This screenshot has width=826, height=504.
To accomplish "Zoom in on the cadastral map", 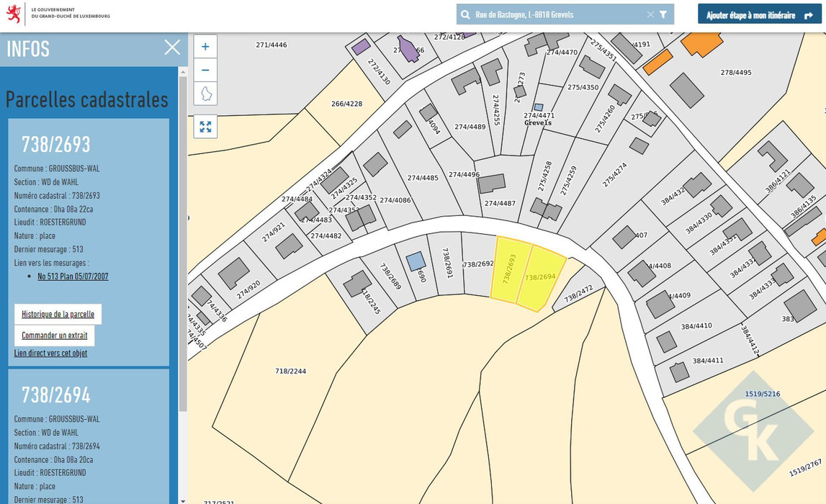I will click(205, 47).
